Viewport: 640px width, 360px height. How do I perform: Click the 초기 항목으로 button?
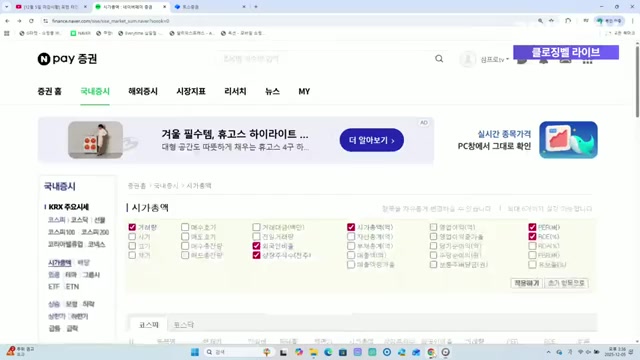tap(566, 283)
